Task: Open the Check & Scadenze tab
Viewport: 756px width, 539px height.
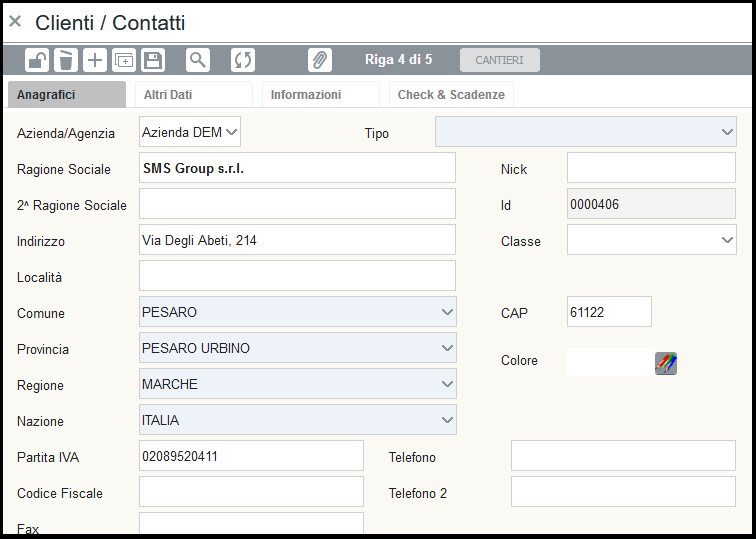Action: 452,95
